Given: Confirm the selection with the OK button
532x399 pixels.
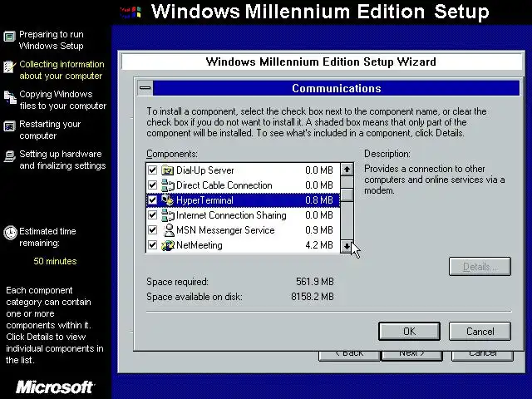Looking at the screenshot, I should pos(409,331).
